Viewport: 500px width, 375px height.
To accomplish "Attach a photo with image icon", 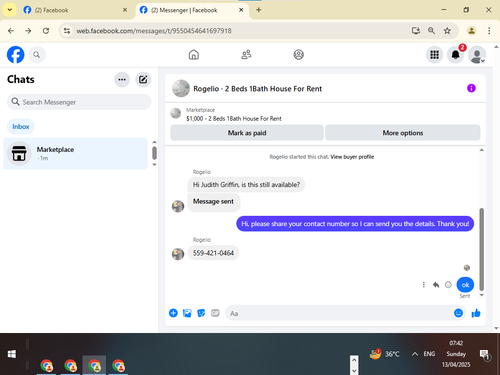I will [x=187, y=313].
